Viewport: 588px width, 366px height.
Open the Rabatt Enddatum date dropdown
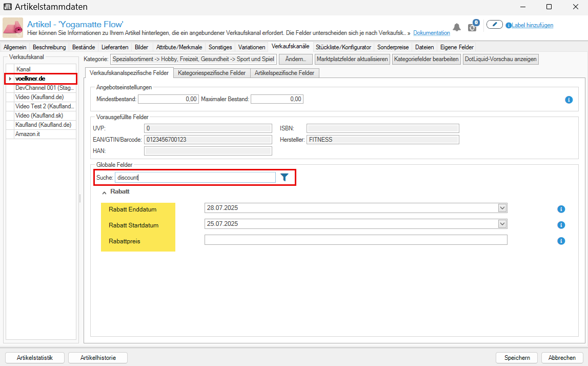click(x=502, y=208)
